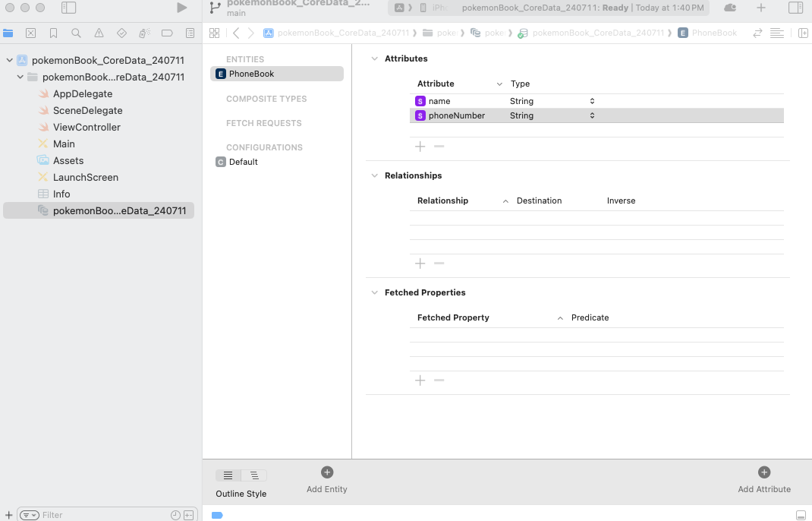Collapse the pokemonBook_CoreData_240711 project root

point(9,60)
